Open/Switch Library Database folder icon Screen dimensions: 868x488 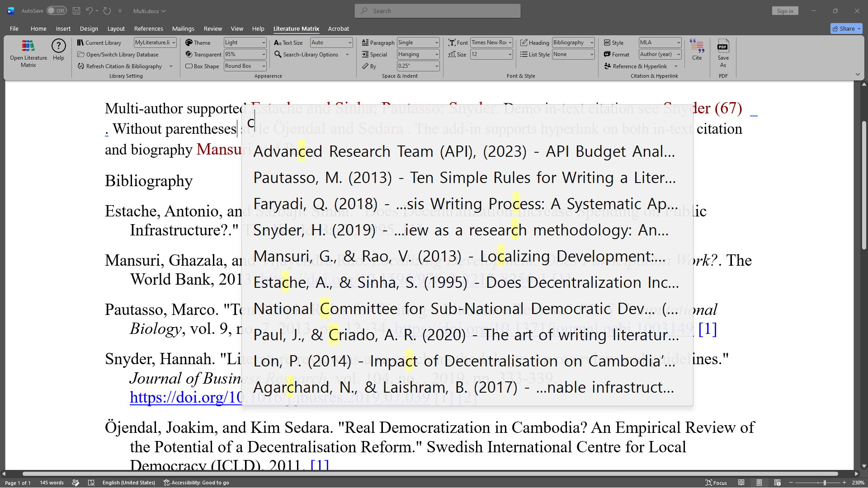point(81,54)
